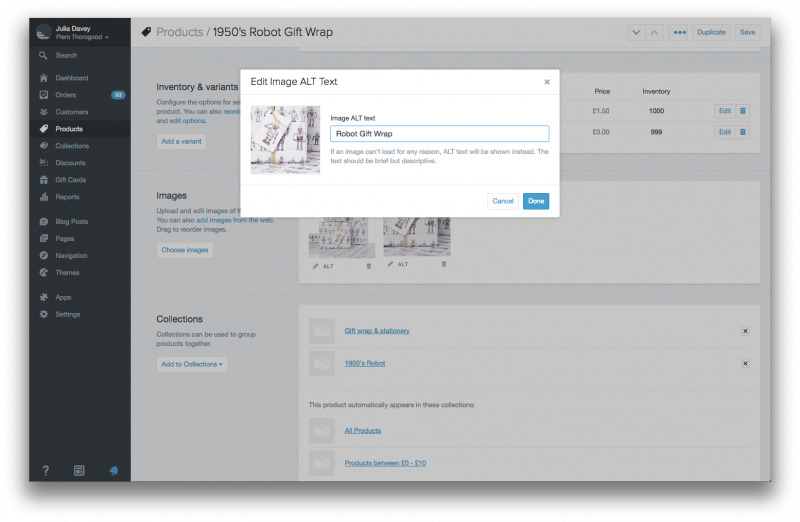Image resolution: width=800 pixels, height=522 pixels.
Task: Click the Search magnifier icon in sidebar
Action: 43,55
